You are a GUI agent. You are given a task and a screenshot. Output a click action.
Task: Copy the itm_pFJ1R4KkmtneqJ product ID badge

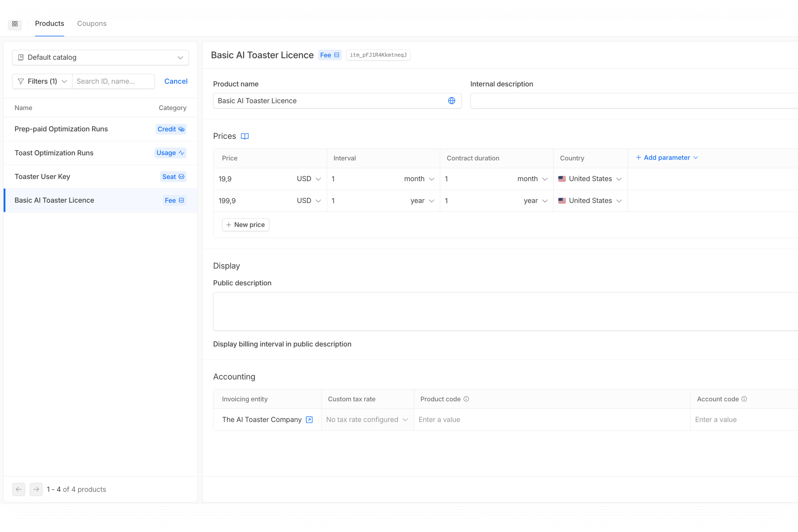378,55
